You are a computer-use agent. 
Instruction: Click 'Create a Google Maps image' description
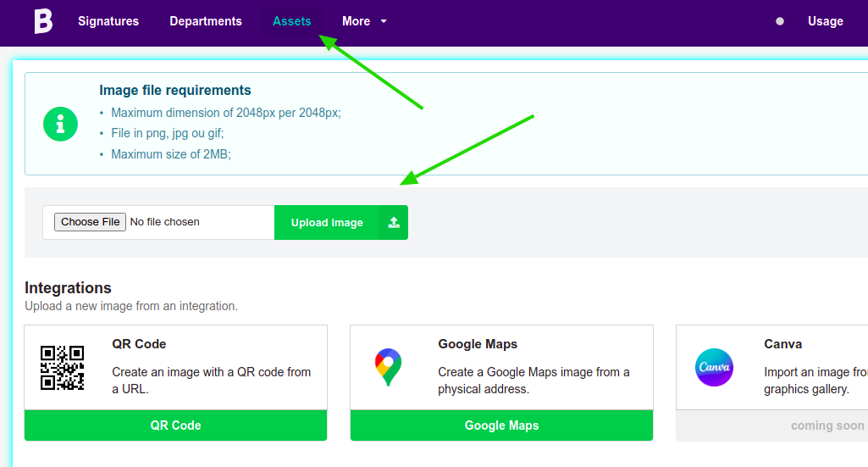(534, 381)
